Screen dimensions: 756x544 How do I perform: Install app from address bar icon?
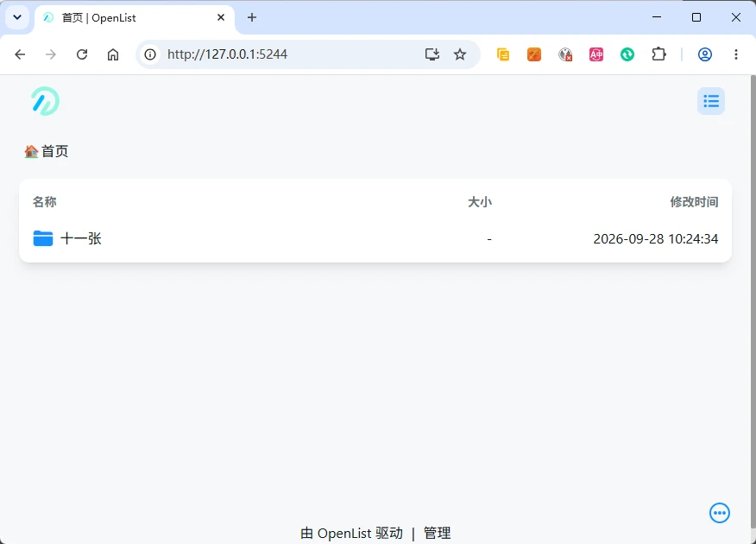[x=432, y=54]
